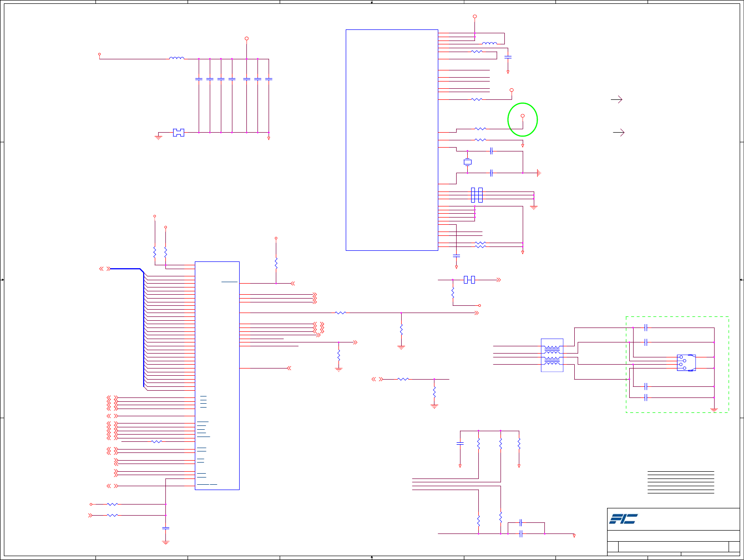Select the sideways ground symbol by the crystal
This screenshot has height=560, width=744.
pyautogui.click(x=539, y=173)
